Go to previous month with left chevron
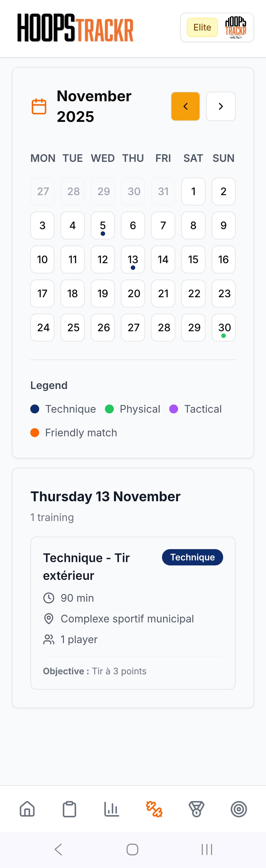The height and width of the screenshot is (868, 266). 185,107
